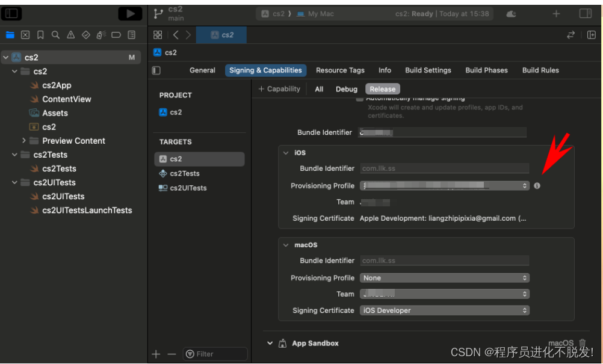Open the Issue navigator warning icon
Screen dimensions: 603x364
click(71, 35)
